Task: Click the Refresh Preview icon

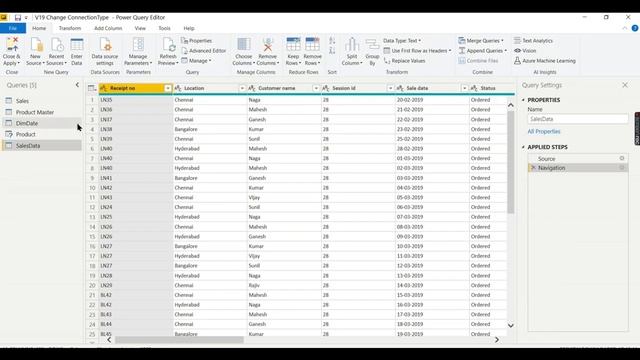Action: coord(168,44)
